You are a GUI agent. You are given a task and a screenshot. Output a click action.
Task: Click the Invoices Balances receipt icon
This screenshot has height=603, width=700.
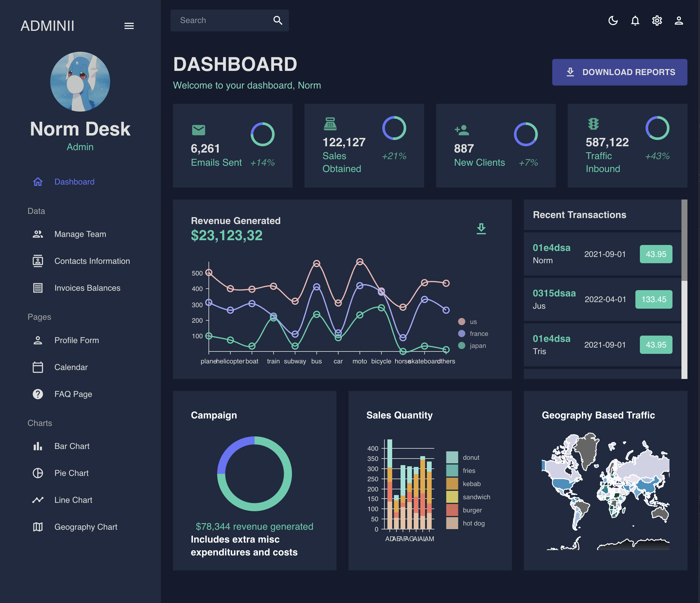pyautogui.click(x=38, y=288)
